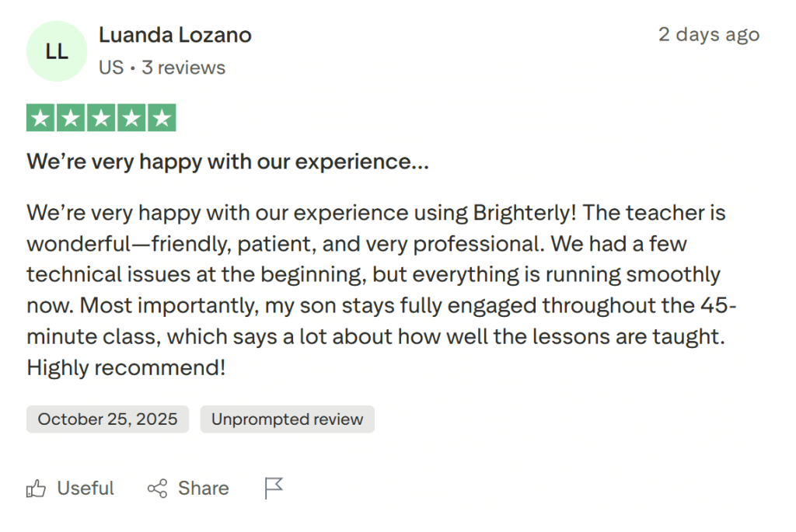Click the last star of the five-star rating
The image size is (796, 532).
point(159,117)
